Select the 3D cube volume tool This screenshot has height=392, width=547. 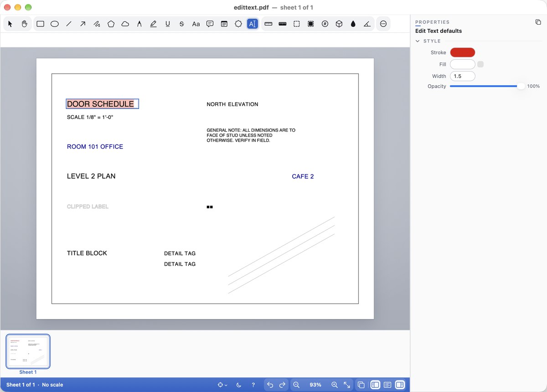[339, 24]
